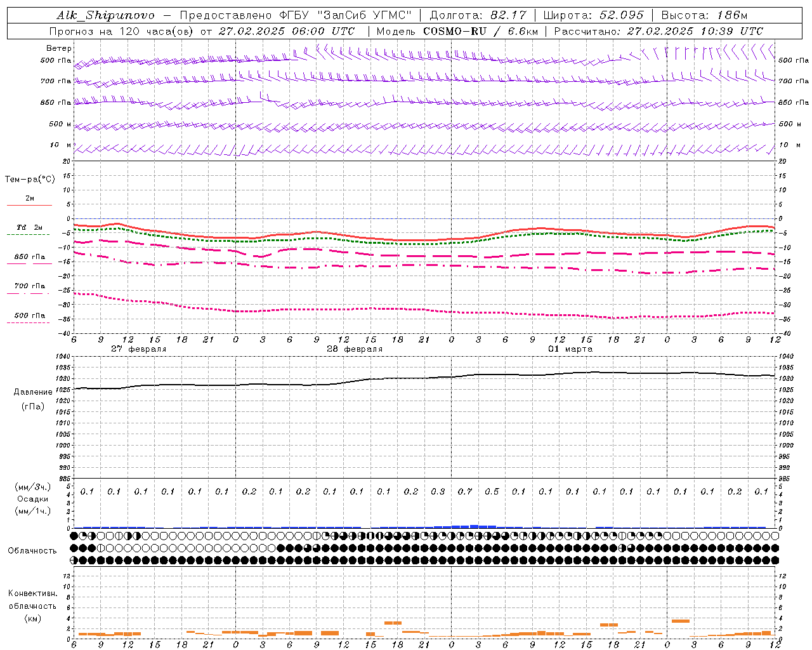Click the '27 февраля' date label
812x650 pixels.
(138, 349)
